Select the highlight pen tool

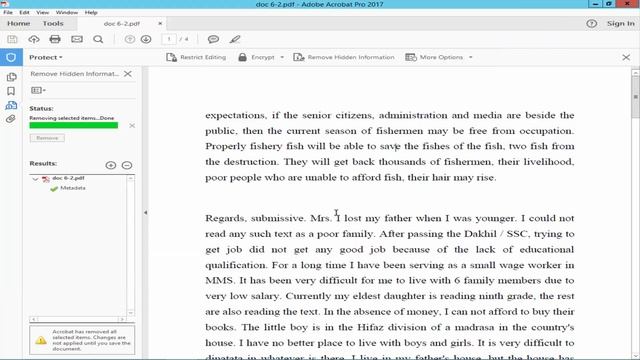(x=235, y=39)
